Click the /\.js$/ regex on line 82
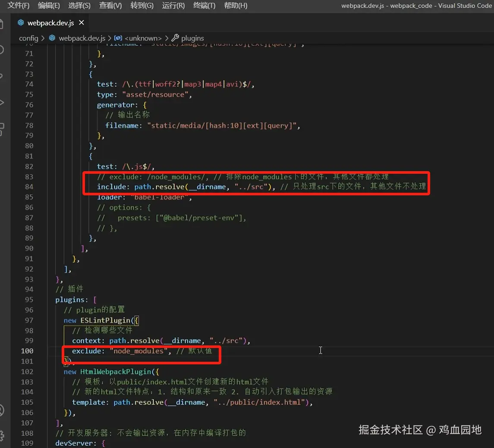The height and width of the screenshot is (448, 494). point(136,166)
